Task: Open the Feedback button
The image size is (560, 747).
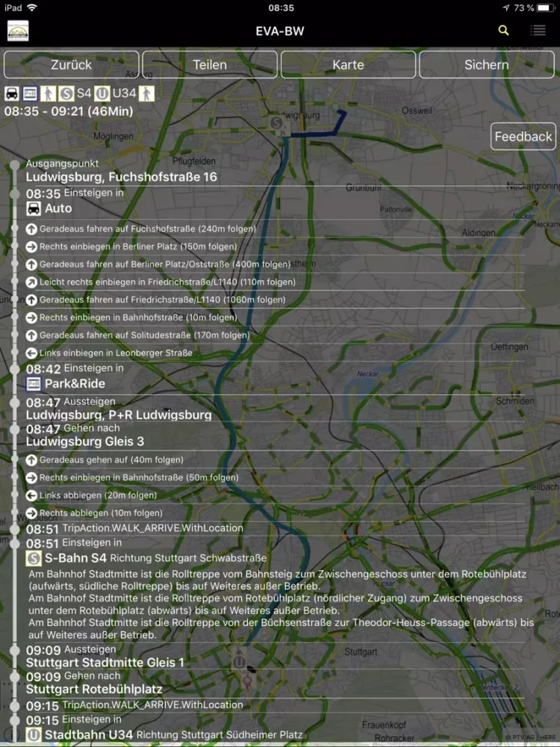Action: coord(523,137)
